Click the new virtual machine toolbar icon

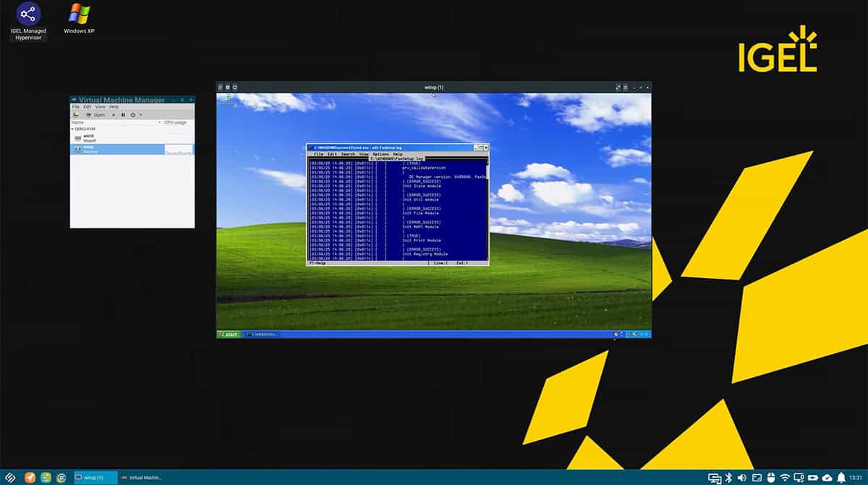(76, 114)
